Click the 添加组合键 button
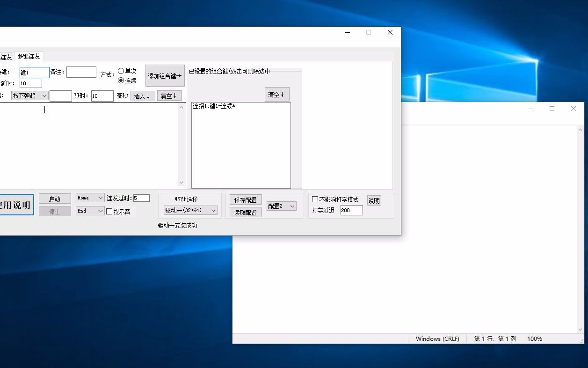This screenshot has width=588, height=368. coord(165,75)
